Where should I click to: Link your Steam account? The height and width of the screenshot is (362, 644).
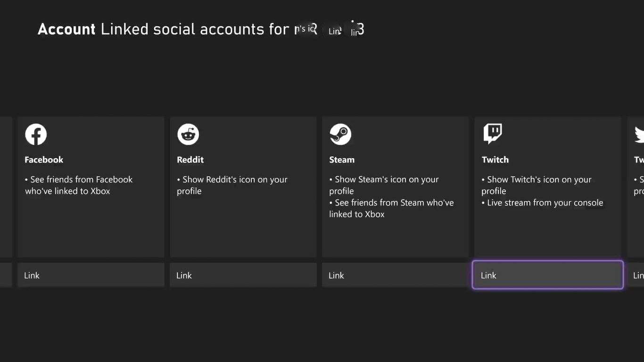(395, 275)
